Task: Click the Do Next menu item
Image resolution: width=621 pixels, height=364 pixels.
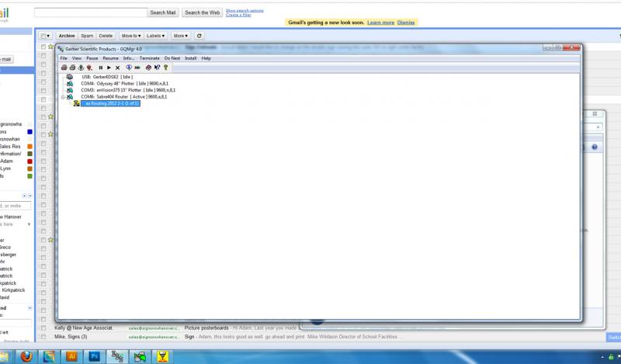Action: [172, 58]
